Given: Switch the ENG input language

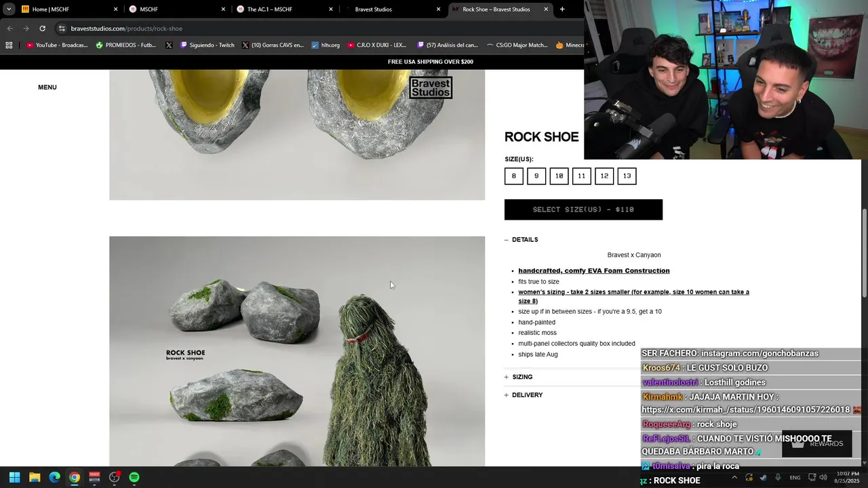Looking at the screenshot, I should 795,477.
